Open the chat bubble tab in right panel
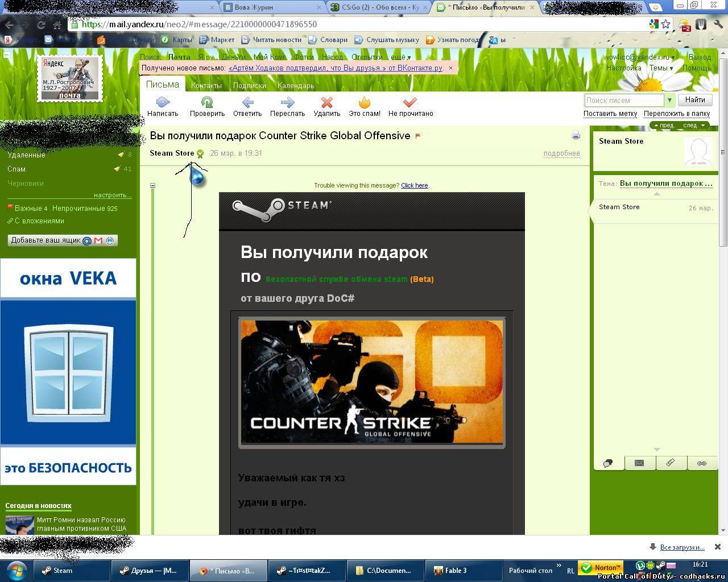The width and height of the screenshot is (728, 582). point(608,463)
